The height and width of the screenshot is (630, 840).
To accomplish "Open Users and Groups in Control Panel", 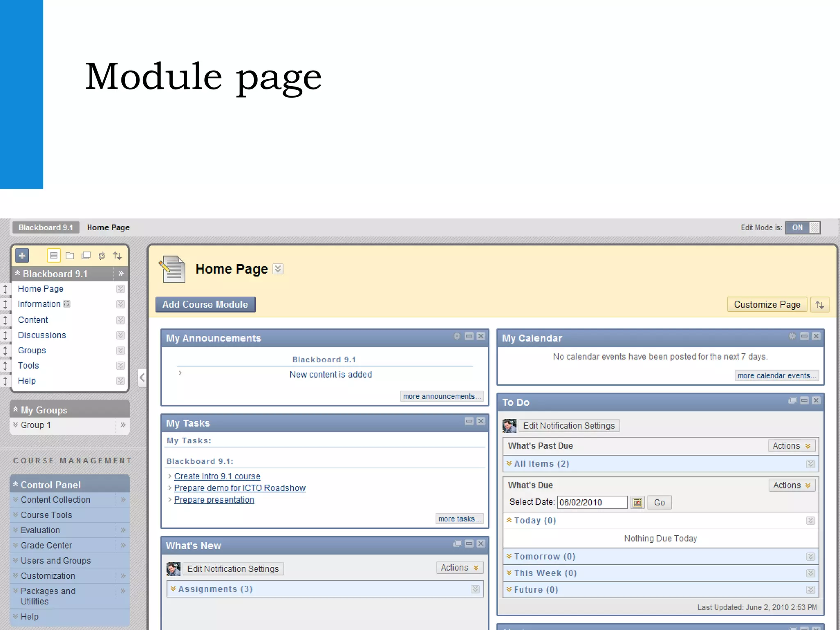I will click(56, 560).
